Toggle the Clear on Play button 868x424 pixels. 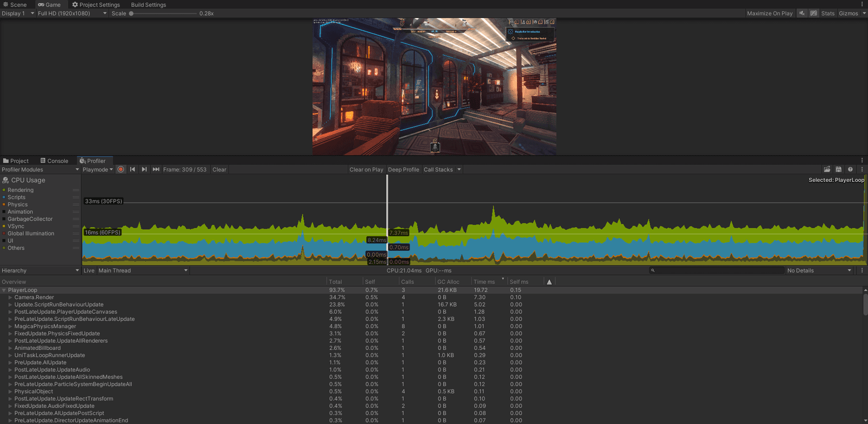[366, 169]
